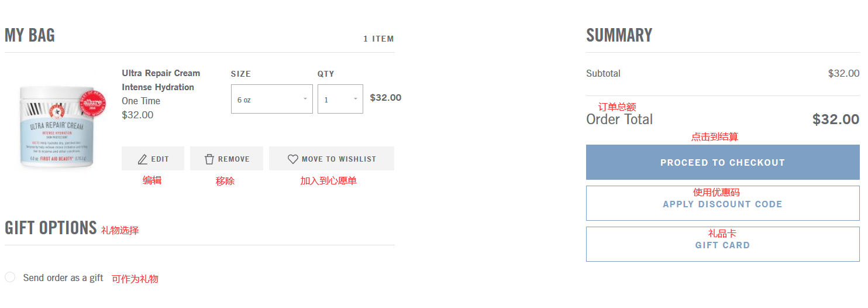Click the trash can icon to remove item
This screenshot has width=868, height=308.
209,159
